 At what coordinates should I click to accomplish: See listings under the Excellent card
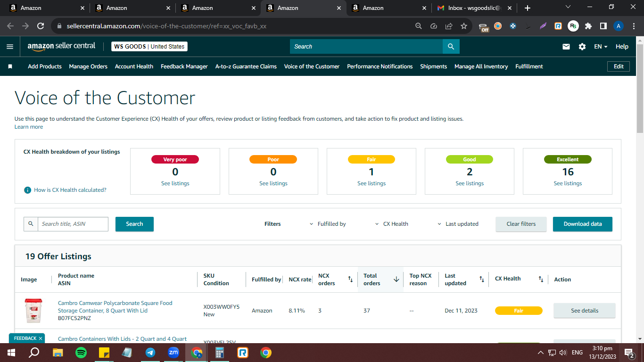coord(568,183)
